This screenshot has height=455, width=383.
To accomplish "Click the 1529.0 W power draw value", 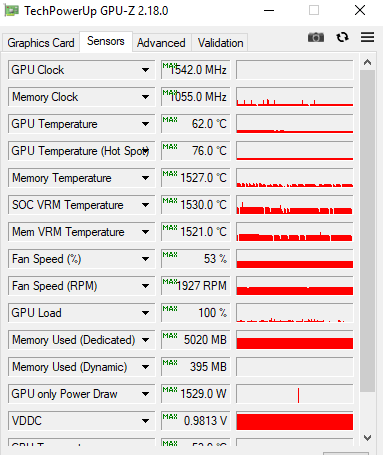I will click(x=196, y=394).
